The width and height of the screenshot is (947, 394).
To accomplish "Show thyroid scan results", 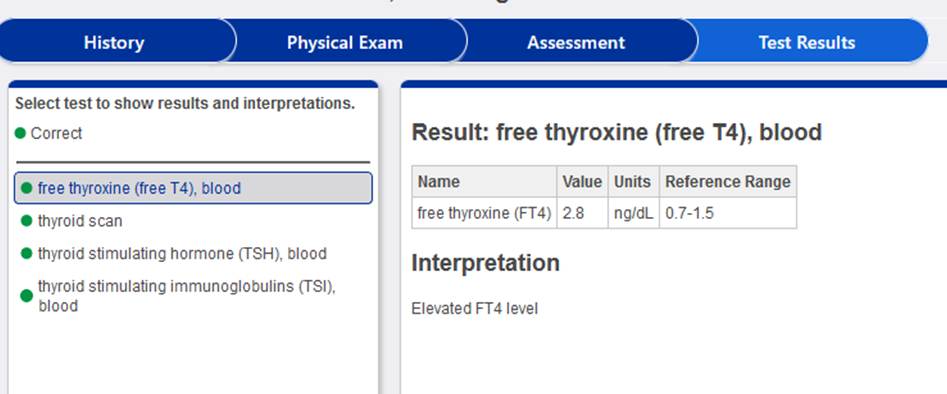I will click(80, 221).
